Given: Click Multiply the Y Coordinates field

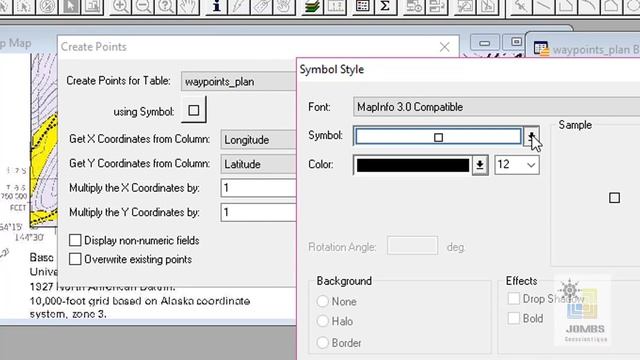Looking at the screenshot, I should point(258,212).
